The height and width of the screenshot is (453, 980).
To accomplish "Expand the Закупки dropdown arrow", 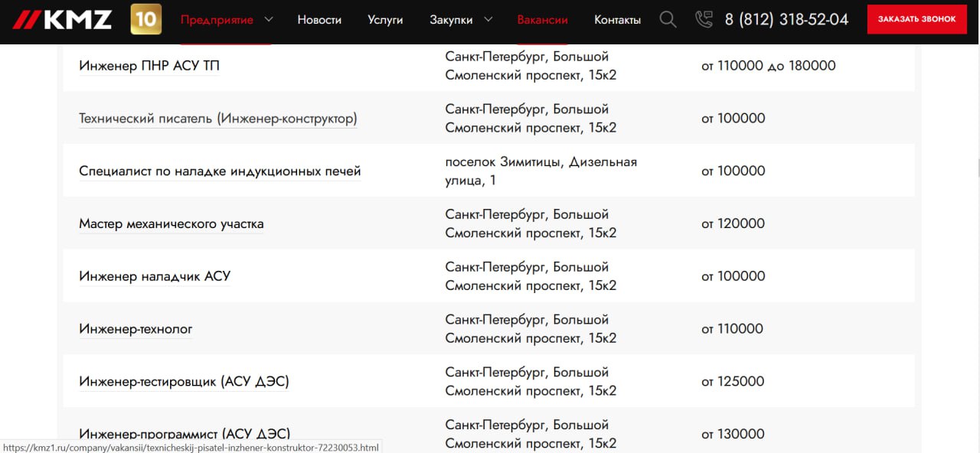I will point(488,20).
